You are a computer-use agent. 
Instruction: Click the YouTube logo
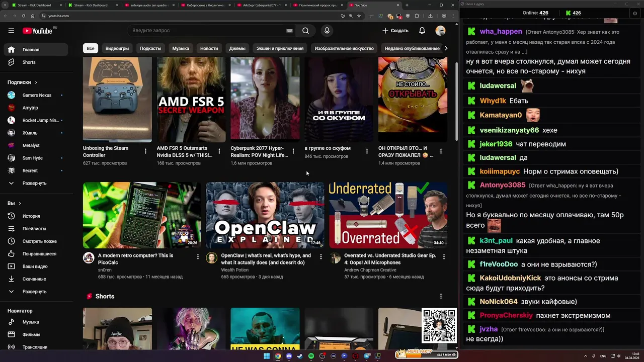[x=37, y=31]
